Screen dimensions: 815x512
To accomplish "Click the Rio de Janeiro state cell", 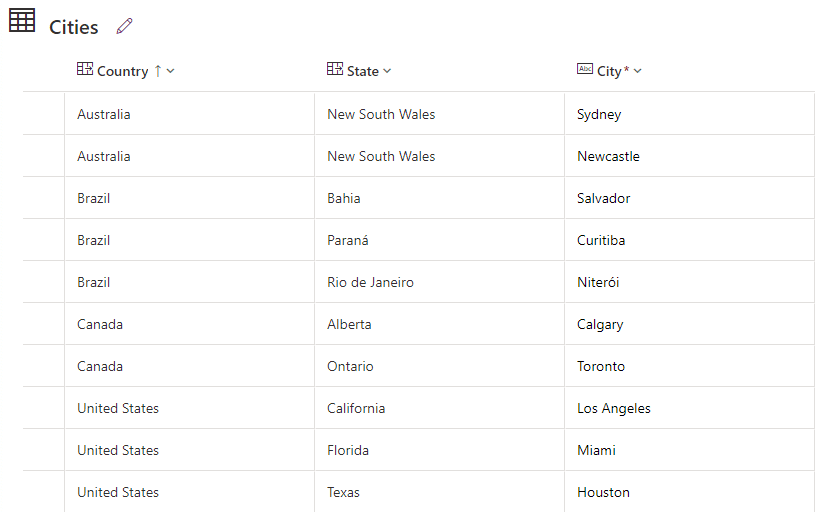I will pyautogui.click(x=370, y=282).
